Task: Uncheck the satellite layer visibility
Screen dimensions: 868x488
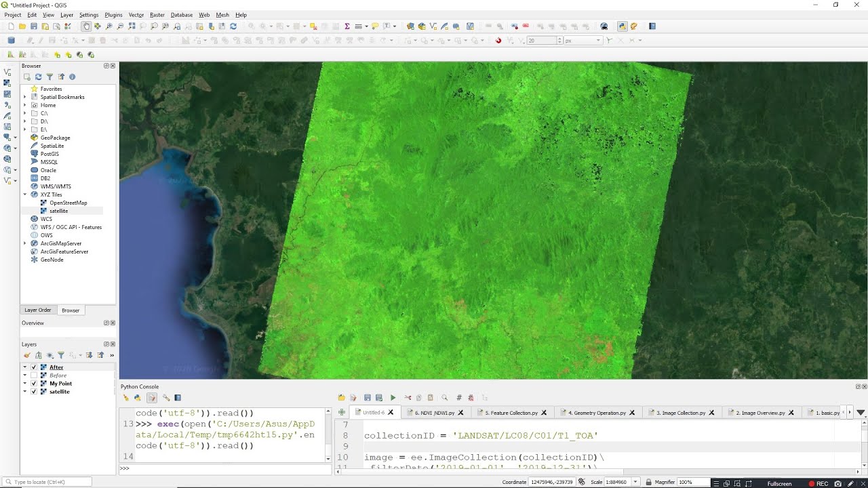Action: tap(34, 392)
